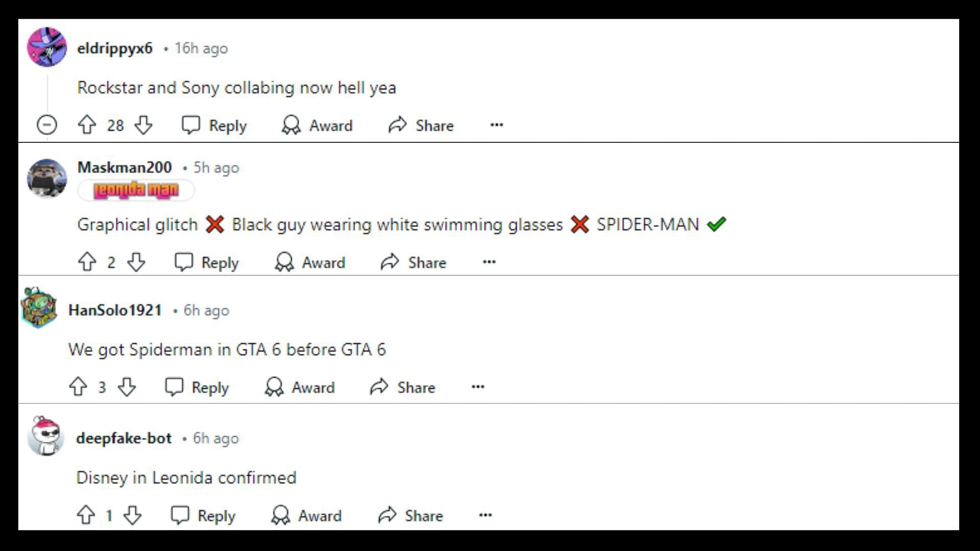Expand the ellipsis menu on HanSolo1921 comment
Image resolution: width=980 pixels, height=551 pixels.
(479, 387)
